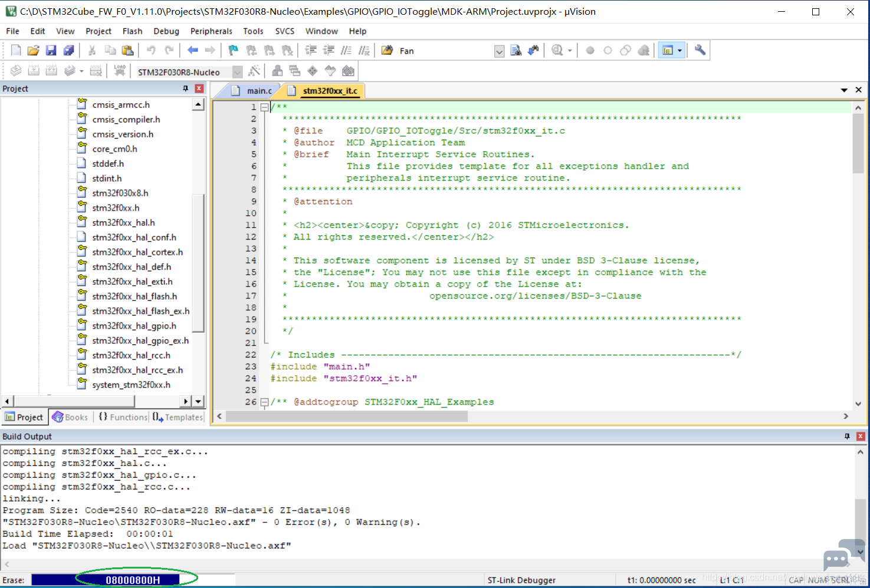Viewport: 870px width, 588px height.
Task: Translate the current file
Action: pyautogui.click(x=16, y=71)
